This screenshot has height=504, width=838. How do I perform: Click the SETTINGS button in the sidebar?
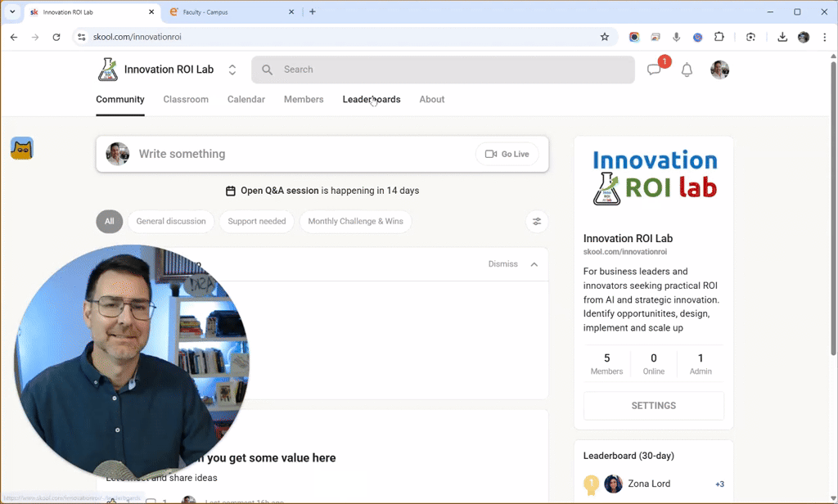[653, 405]
